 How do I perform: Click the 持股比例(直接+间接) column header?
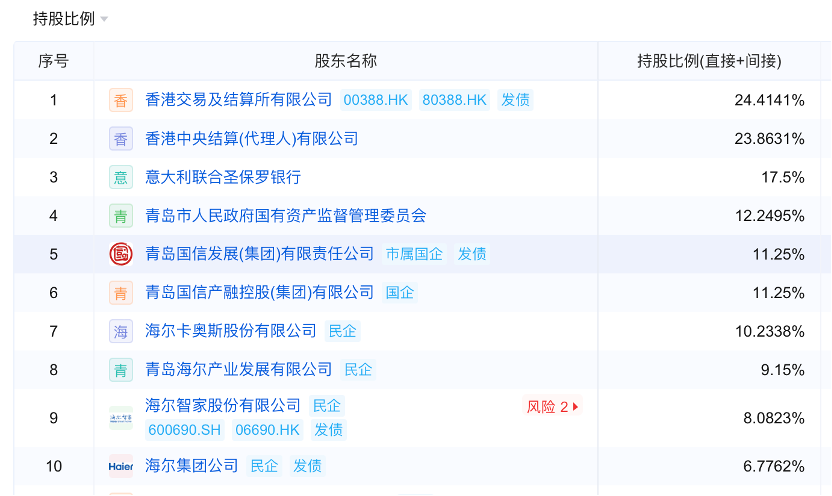coord(709,61)
